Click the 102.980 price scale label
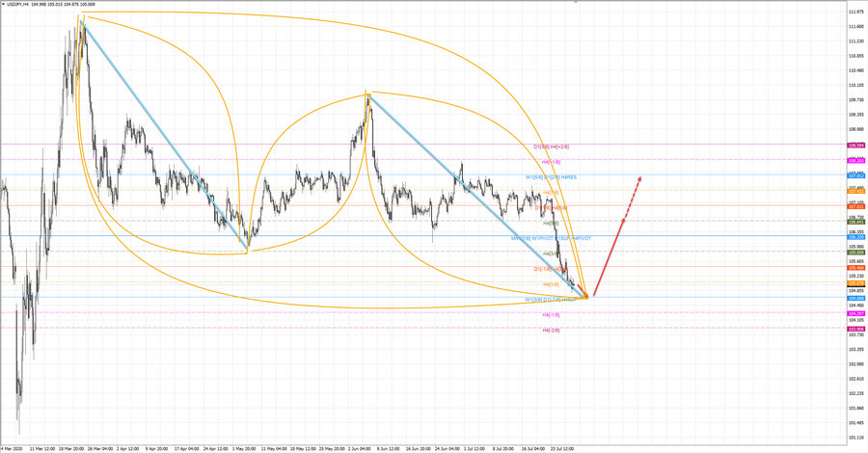The width and height of the screenshot is (868, 453). pos(856,364)
